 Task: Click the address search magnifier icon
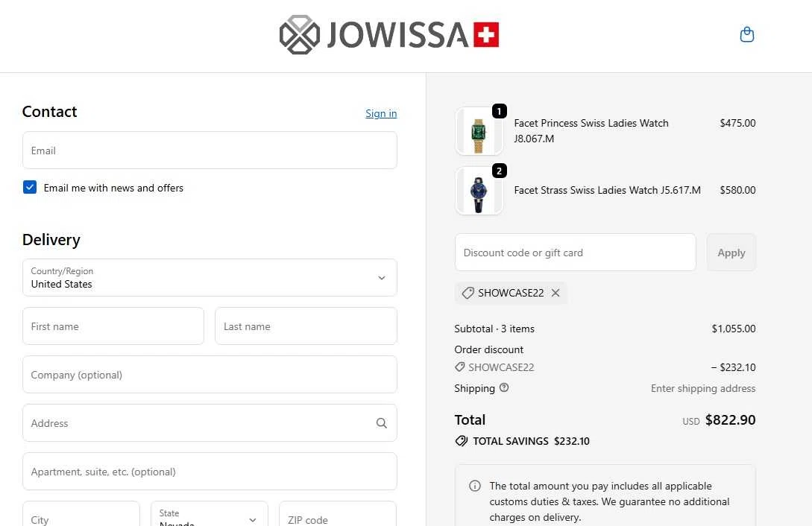click(x=382, y=423)
